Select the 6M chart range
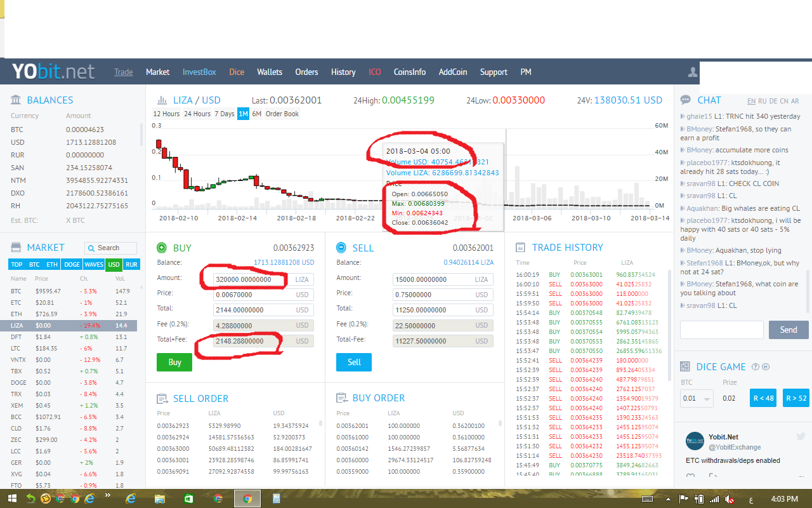The width and height of the screenshot is (812, 508). [256, 114]
